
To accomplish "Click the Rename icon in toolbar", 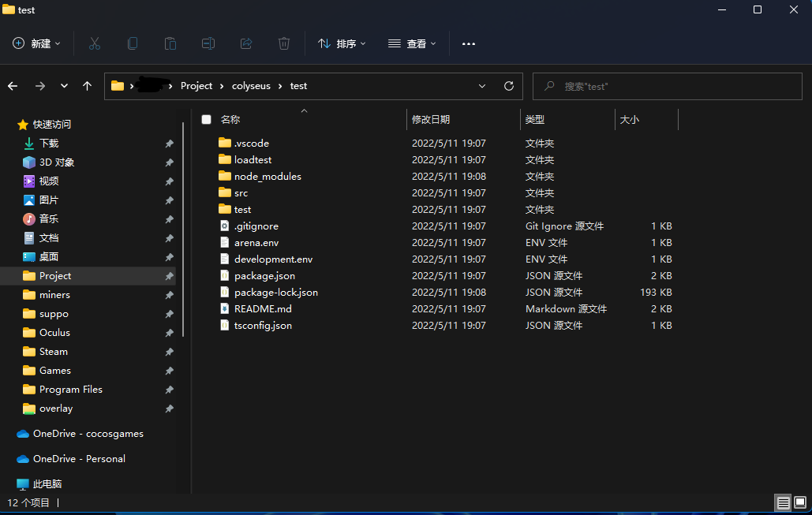I will (208, 43).
